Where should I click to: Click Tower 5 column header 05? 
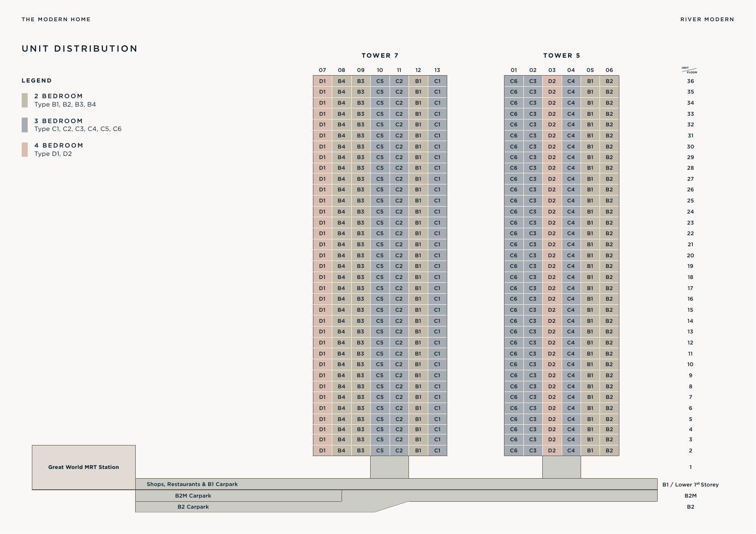click(x=590, y=70)
